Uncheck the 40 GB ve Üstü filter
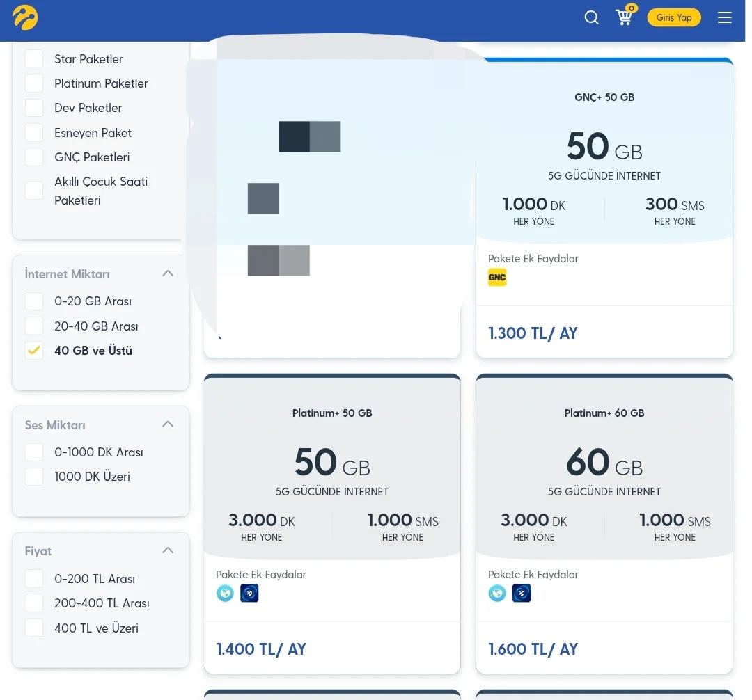Viewport: 752px width, 700px height. point(34,350)
